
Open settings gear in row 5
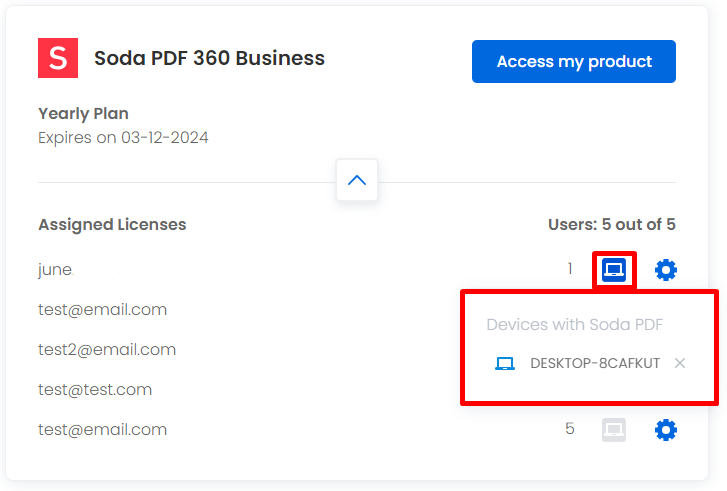pyautogui.click(x=666, y=430)
